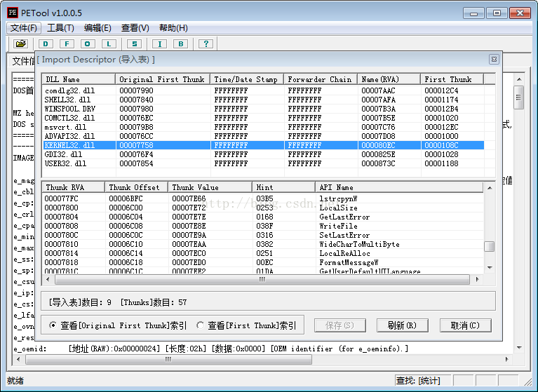Select 查看[First Thunk]索引 radio option

click(x=246, y=325)
